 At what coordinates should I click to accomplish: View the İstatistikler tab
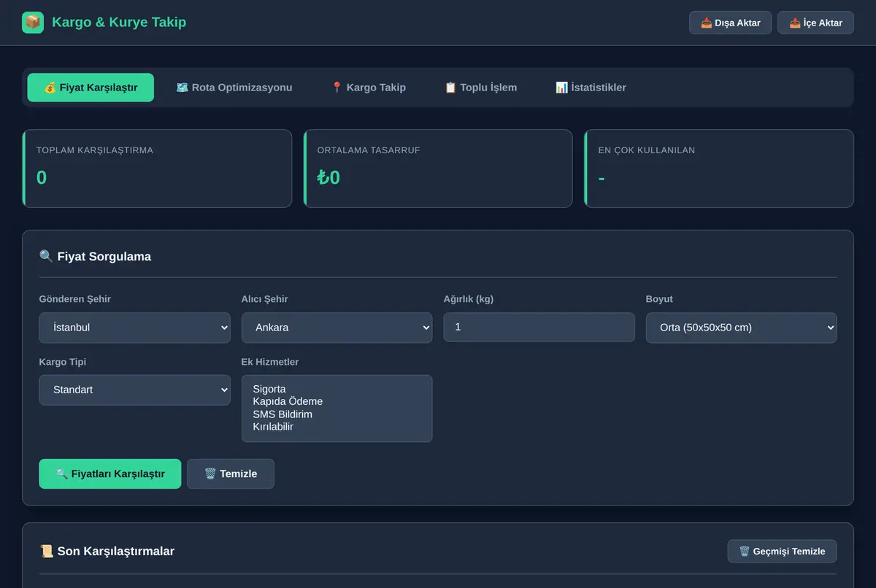pyautogui.click(x=591, y=88)
